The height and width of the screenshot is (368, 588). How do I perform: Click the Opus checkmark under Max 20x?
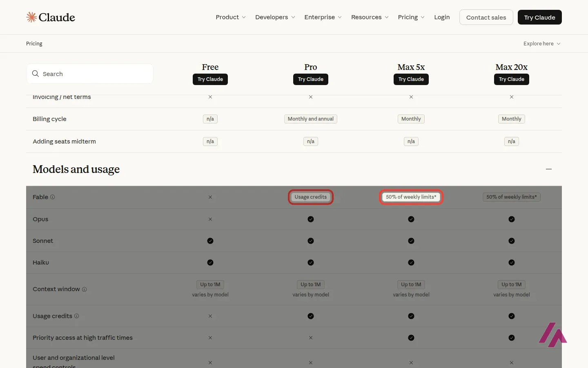512,219
